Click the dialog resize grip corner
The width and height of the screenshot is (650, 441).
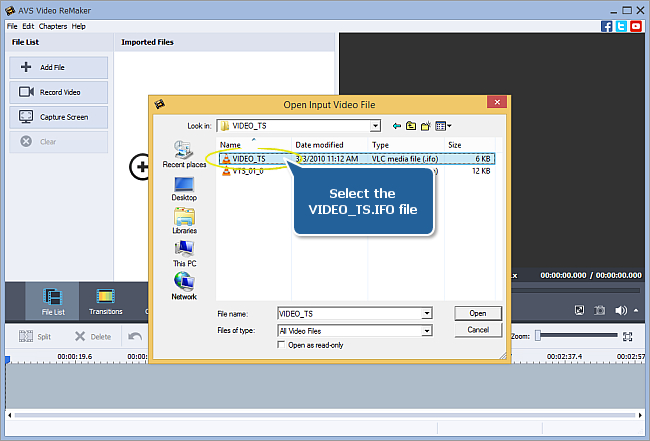point(503,355)
